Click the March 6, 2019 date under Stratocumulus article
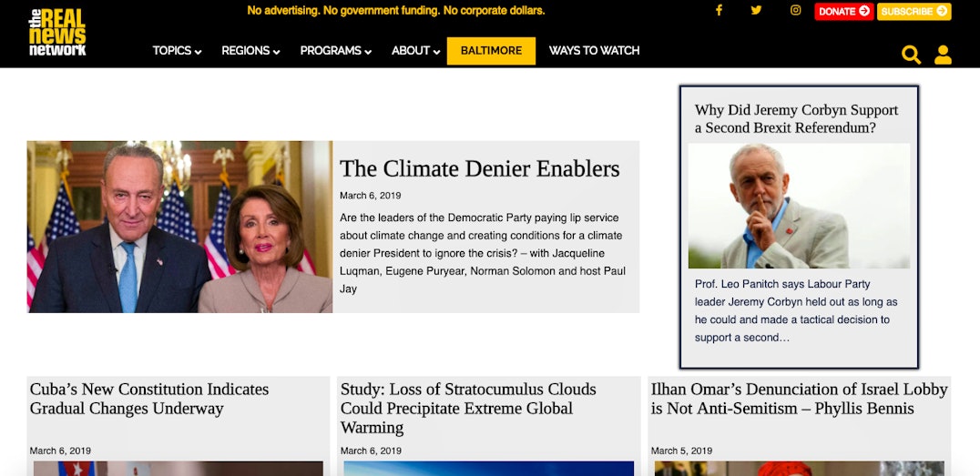980x476 pixels. click(371, 451)
